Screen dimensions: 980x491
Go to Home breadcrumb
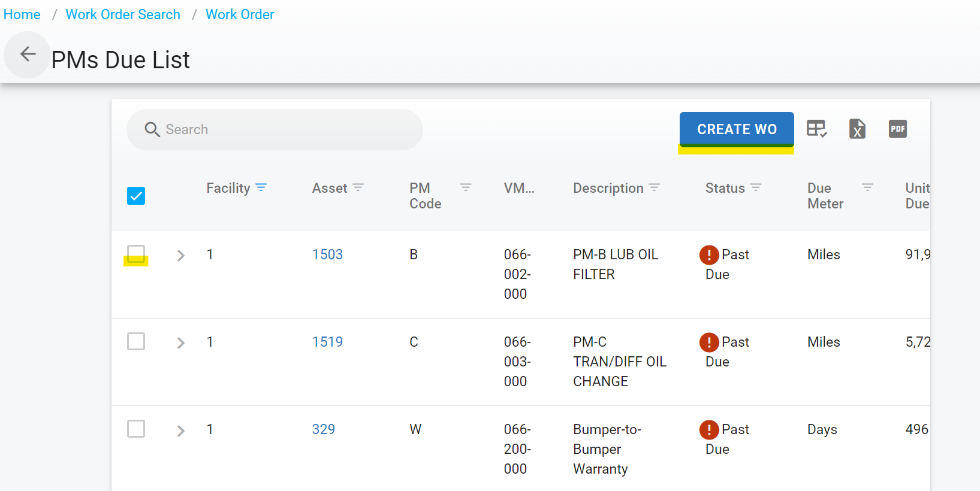click(22, 14)
